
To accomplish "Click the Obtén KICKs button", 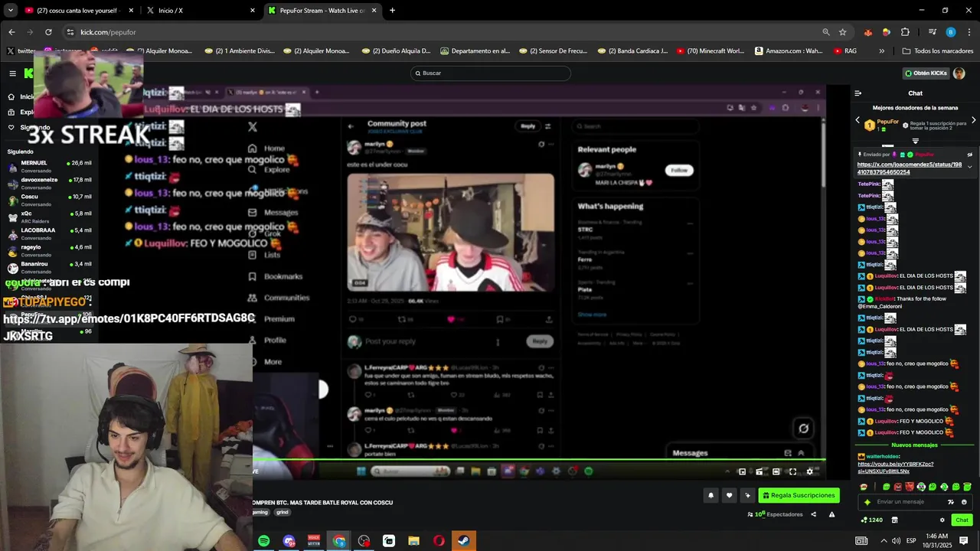I will tap(926, 73).
